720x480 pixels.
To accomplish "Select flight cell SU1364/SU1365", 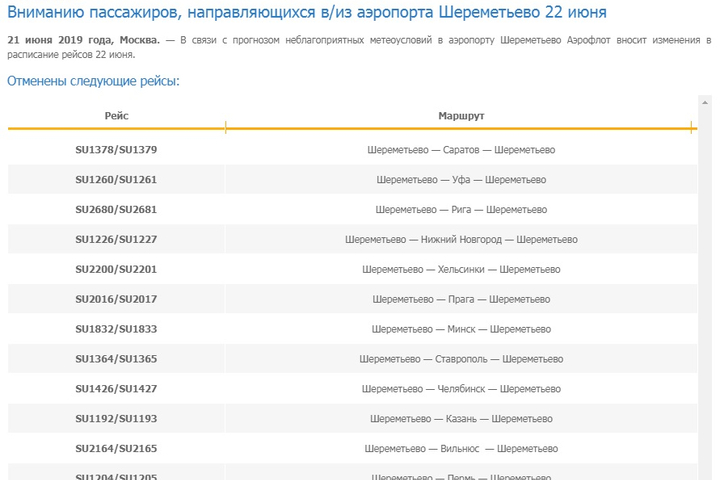I will pyautogui.click(x=116, y=359).
